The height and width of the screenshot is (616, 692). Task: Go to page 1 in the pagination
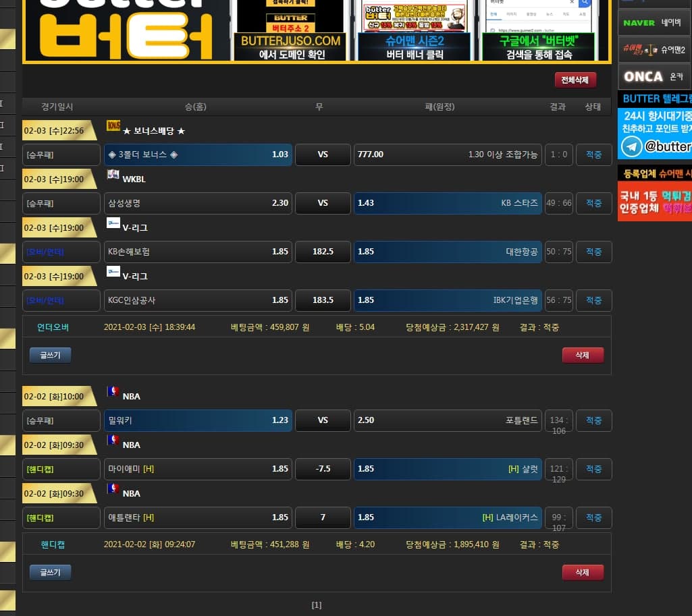(x=317, y=605)
